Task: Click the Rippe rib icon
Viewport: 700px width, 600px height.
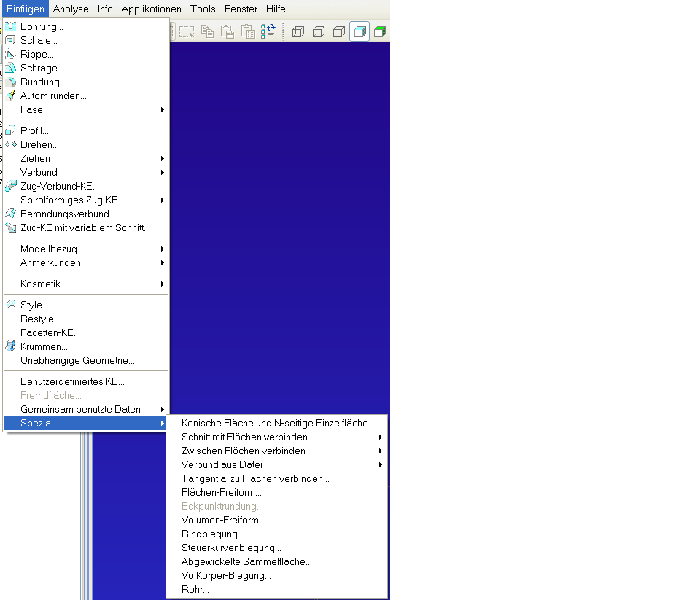Action: 11,54
